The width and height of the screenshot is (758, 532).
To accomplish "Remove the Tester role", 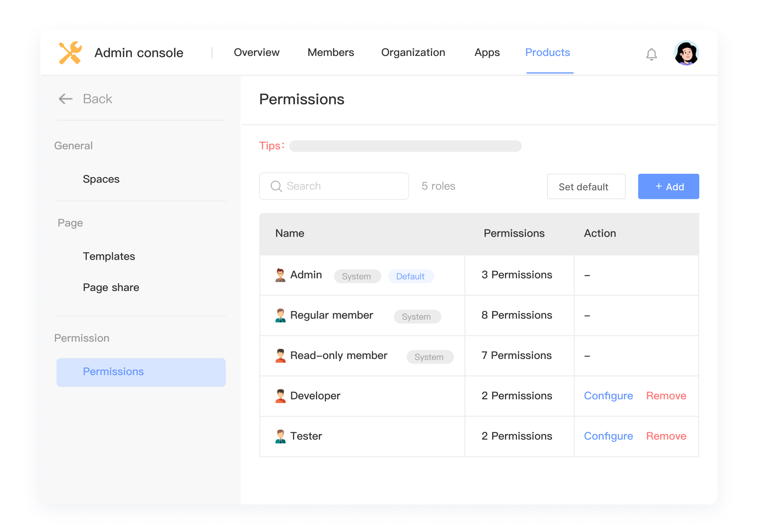I will [666, 436].
